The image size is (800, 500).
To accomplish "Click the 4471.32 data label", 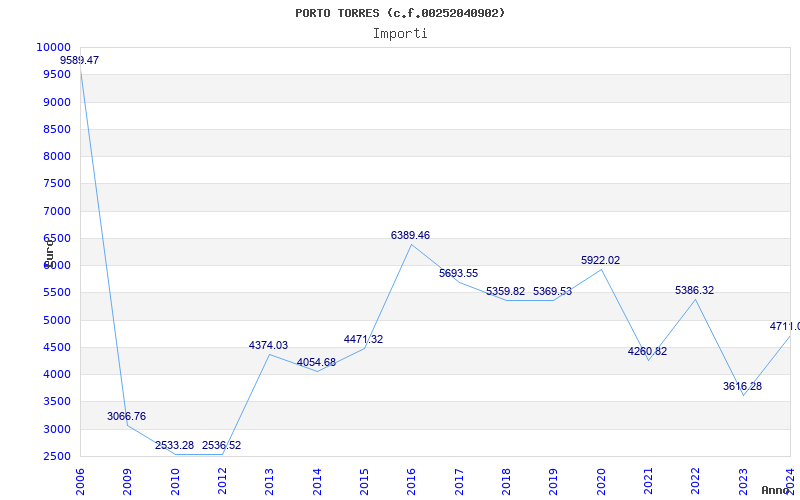I will [x=363, y=339].
